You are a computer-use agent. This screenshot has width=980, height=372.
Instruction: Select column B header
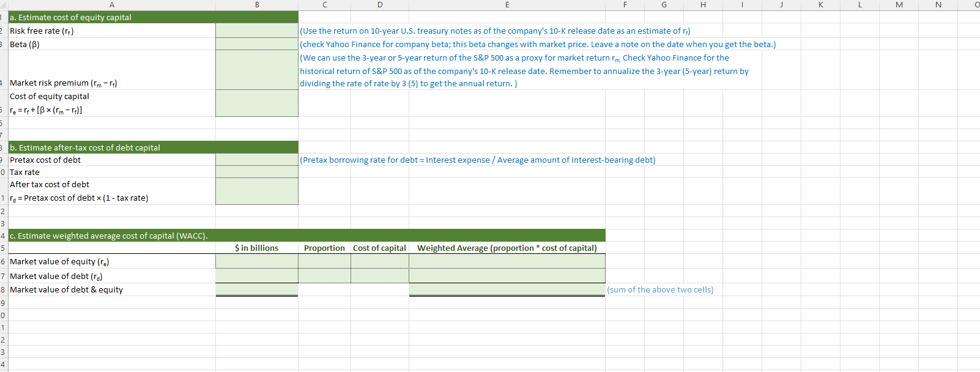coord(257,5)
